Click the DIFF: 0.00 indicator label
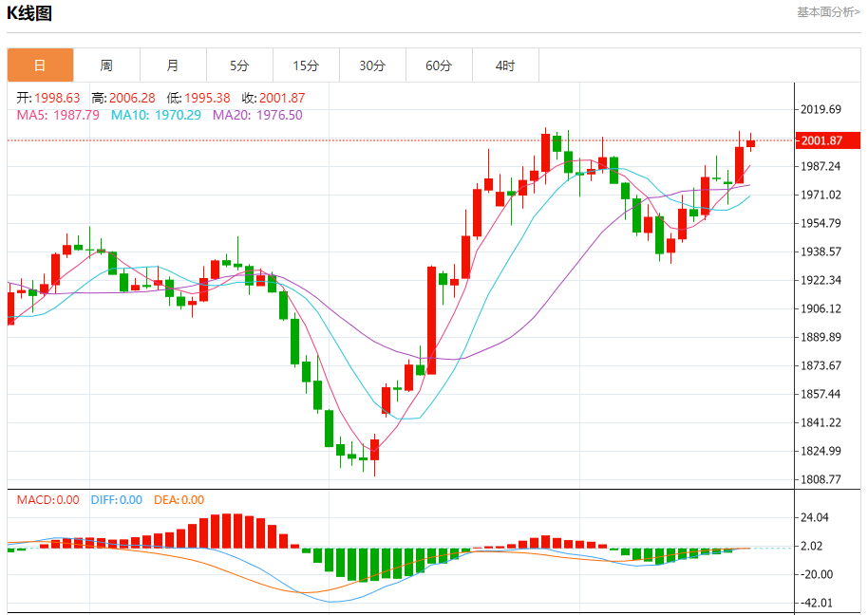Viewport: 868px width, 615px height. click(x=116, y=500)
